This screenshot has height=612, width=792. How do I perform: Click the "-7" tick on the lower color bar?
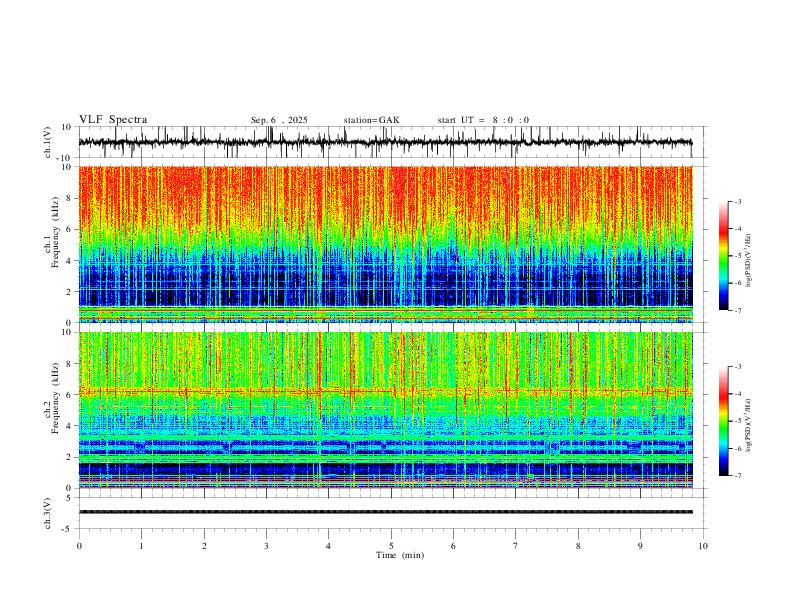[x=738, y=476]
